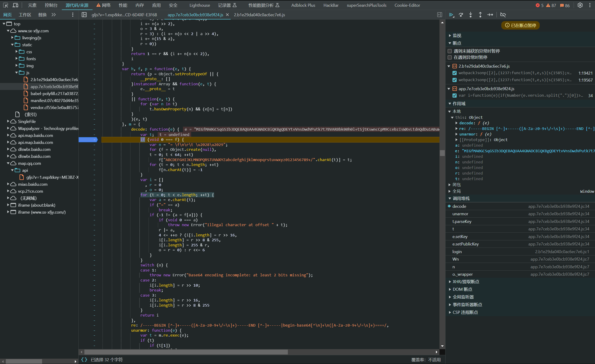The height and width of the screenshot is (364, 595).
Task: Click the 已在断点暂停 paused badge
Action: click(x=520, y=25)
